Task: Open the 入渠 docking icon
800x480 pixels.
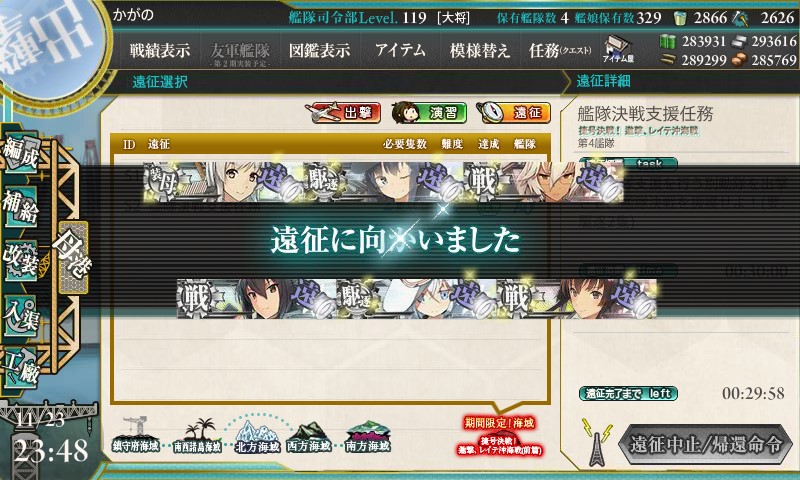Action: (x=21, y=315)
